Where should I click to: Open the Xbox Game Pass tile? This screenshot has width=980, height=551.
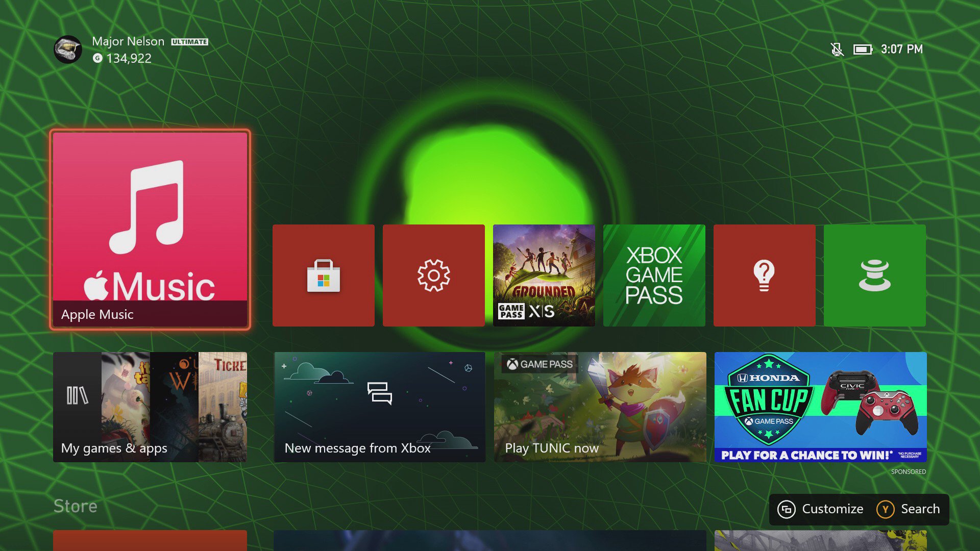coord(654,275)
